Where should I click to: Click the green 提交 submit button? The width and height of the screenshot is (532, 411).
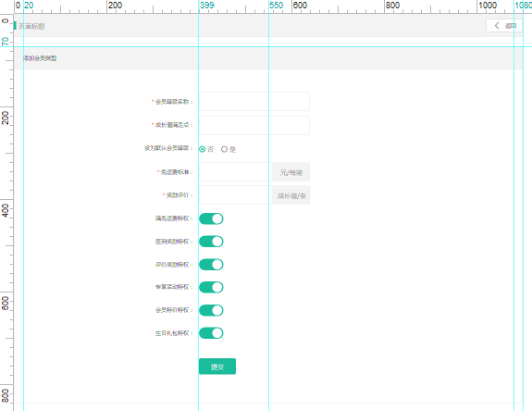[x=217, y=367]
